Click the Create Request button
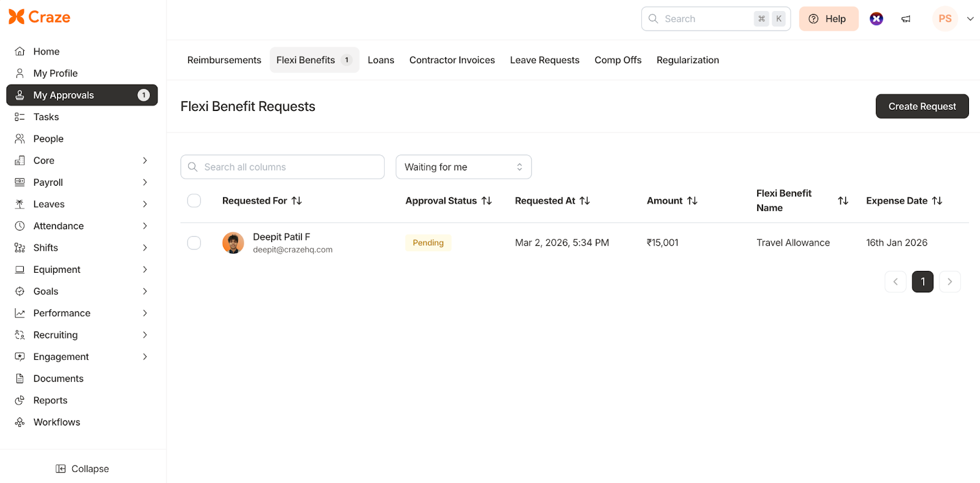Viewport: 980px width, 483px height. click(x=922, y=107)
